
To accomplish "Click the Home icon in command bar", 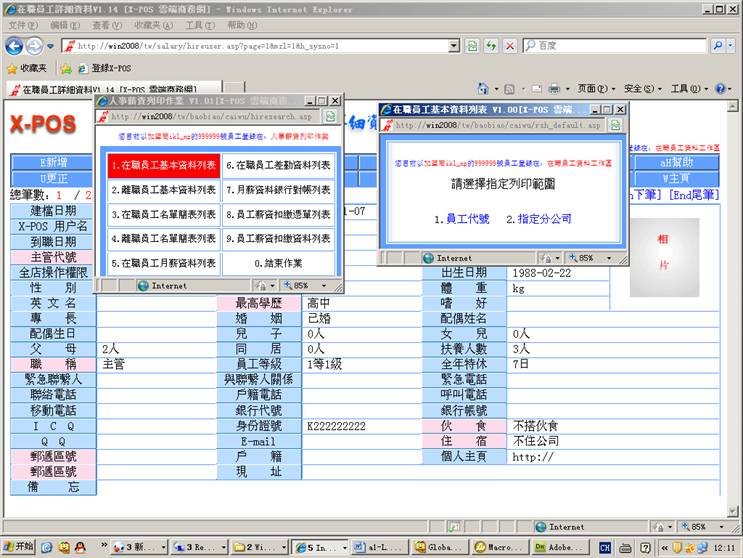I will tap(484, 89).
